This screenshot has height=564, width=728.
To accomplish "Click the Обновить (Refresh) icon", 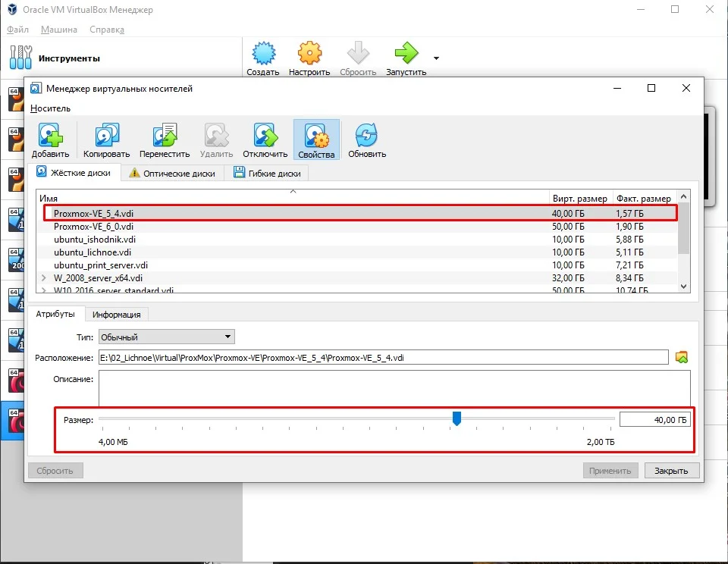I will point(367,135).
